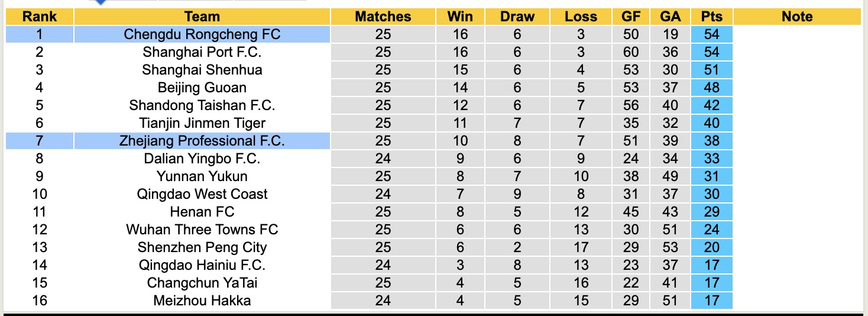Screen dimensions: 868x316
Task: Select the Draw column header
Action: pos(517,17)
